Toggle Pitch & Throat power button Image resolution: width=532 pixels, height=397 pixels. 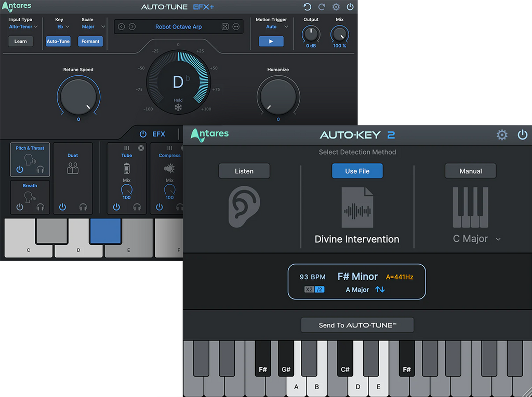tap(20, 169)
